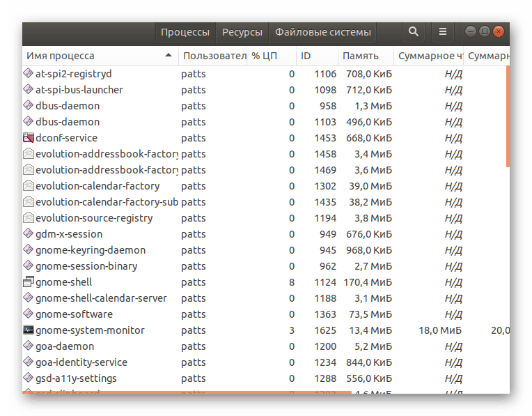Select the goa-daemon process name
The image size is (532, 416).
tap(65, 346)
